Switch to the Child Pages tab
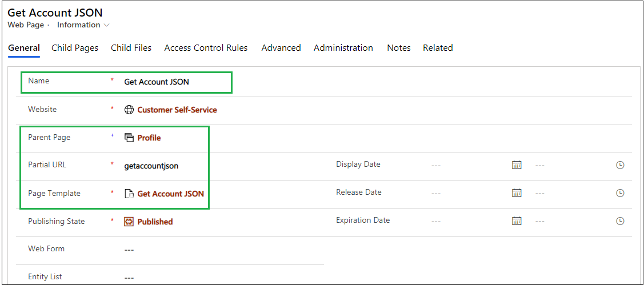Viewport: 644px width, 285px height. (75, 48)
